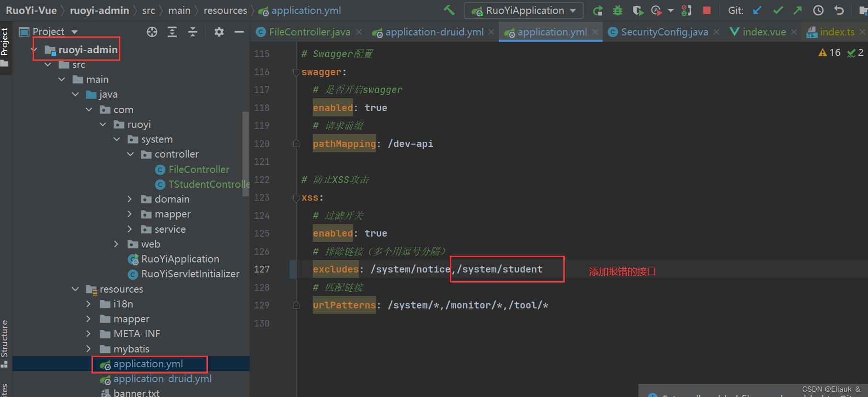Screen dimensions: 868x397
Task: Collapse the src folder
Action: (48, 64)
